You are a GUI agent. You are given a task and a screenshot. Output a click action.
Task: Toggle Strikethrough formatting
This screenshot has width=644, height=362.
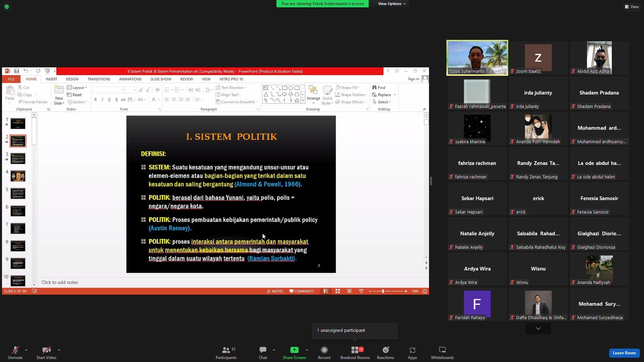[x=123, y=100]
